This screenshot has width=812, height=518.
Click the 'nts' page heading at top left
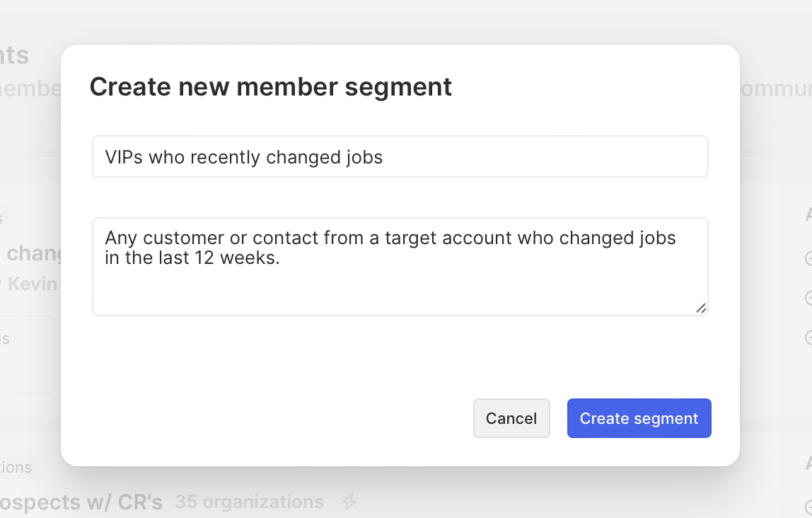point(14,55)
